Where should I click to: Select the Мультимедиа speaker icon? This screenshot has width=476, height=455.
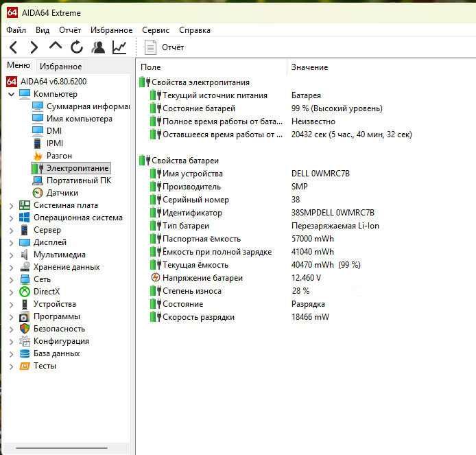click(24, 255)
